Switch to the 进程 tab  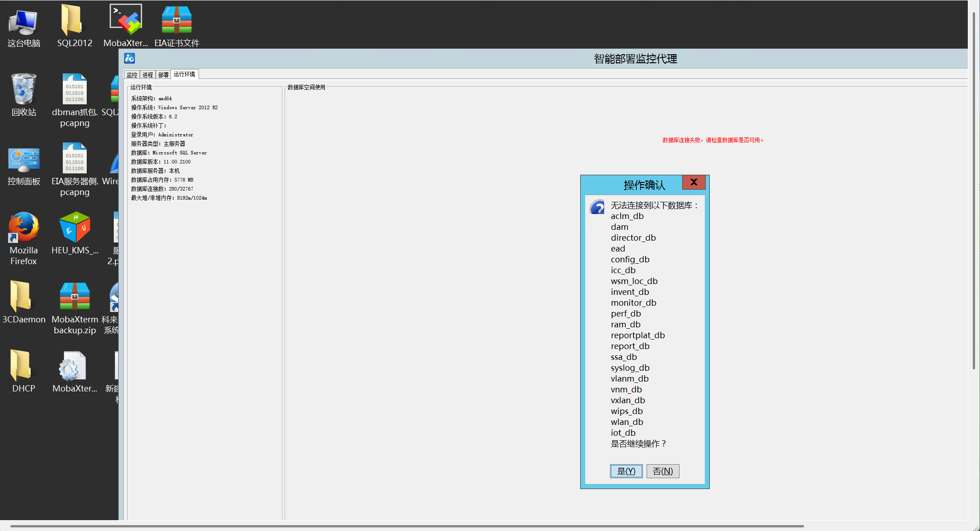pos(148,75)
